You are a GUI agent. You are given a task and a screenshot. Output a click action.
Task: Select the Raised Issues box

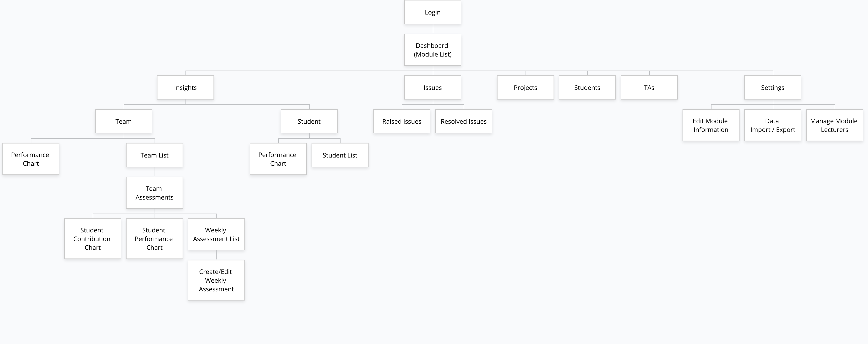coord(402,121)
